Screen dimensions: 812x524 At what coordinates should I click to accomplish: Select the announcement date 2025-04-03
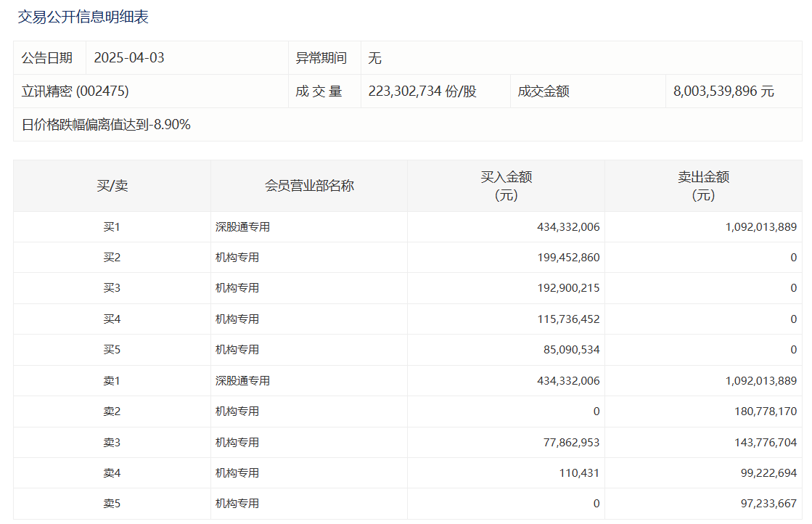[x=129, y=58]
